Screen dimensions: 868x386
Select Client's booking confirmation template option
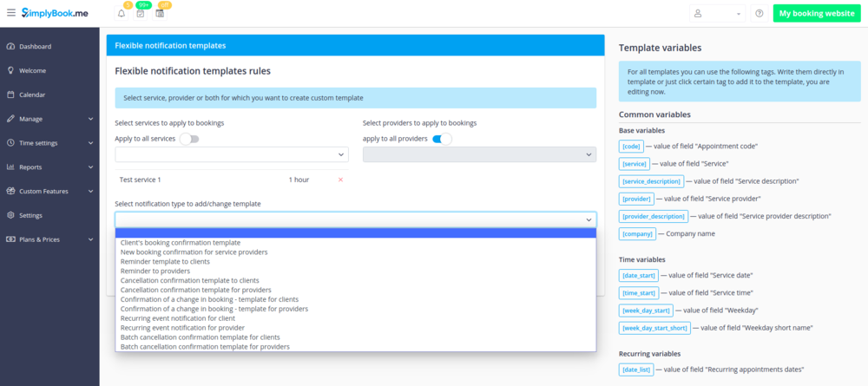pyautogui.click(x=181, y=243)
